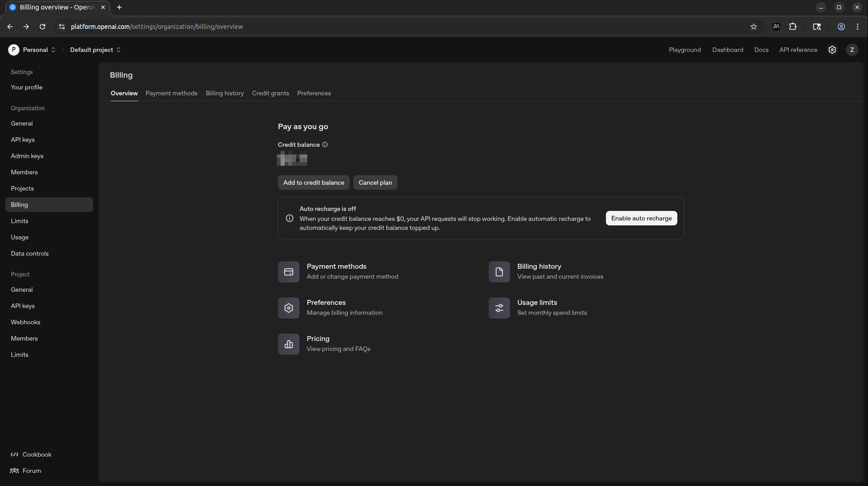Open Admin keys page
868x486 pixels.
click(x=49, y=156)
